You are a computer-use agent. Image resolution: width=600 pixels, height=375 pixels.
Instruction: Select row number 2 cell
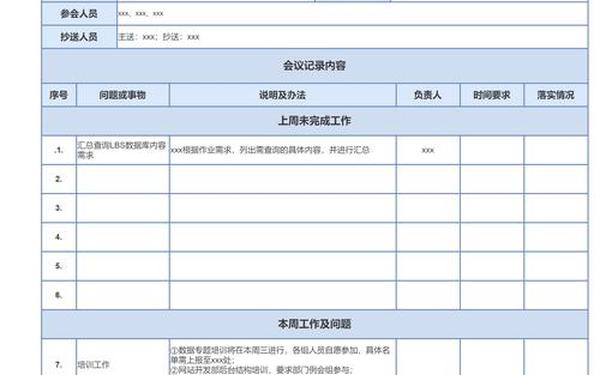click(x=59, y=179)
